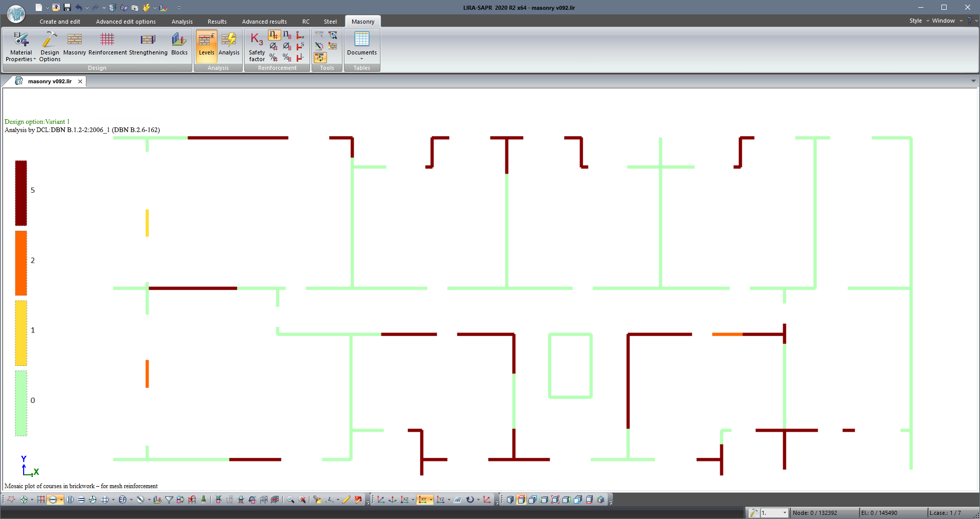Viewport: 980px width, 519px height.
Task: Show the Safety factor K3 mosaic
Action: (257, 46)
